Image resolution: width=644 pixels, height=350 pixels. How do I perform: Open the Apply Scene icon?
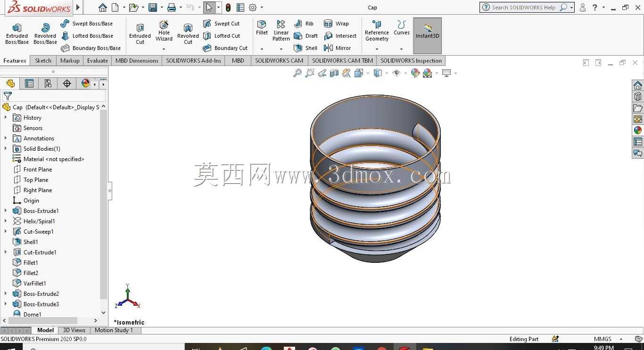pyautogui.click(x=428, y=73)
